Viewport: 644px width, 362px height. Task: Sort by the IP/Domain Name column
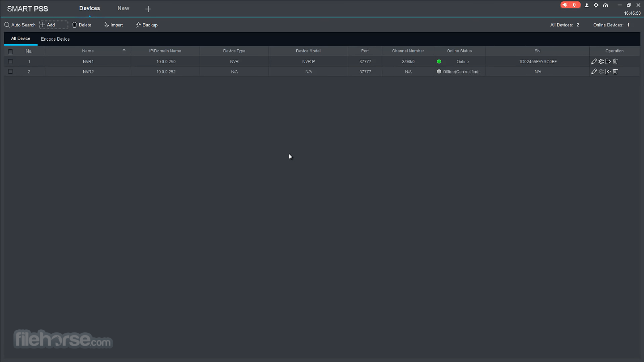[x=165, y=51]
